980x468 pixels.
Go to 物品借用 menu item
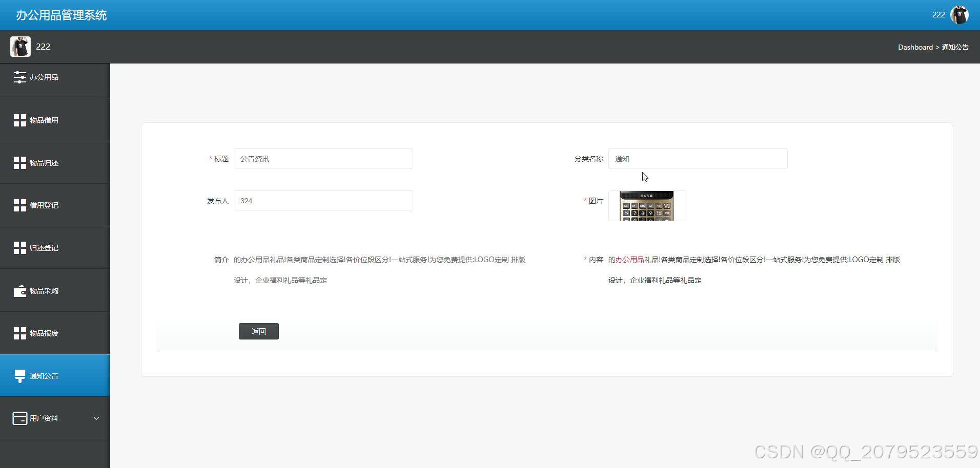[x=55, y=120]
